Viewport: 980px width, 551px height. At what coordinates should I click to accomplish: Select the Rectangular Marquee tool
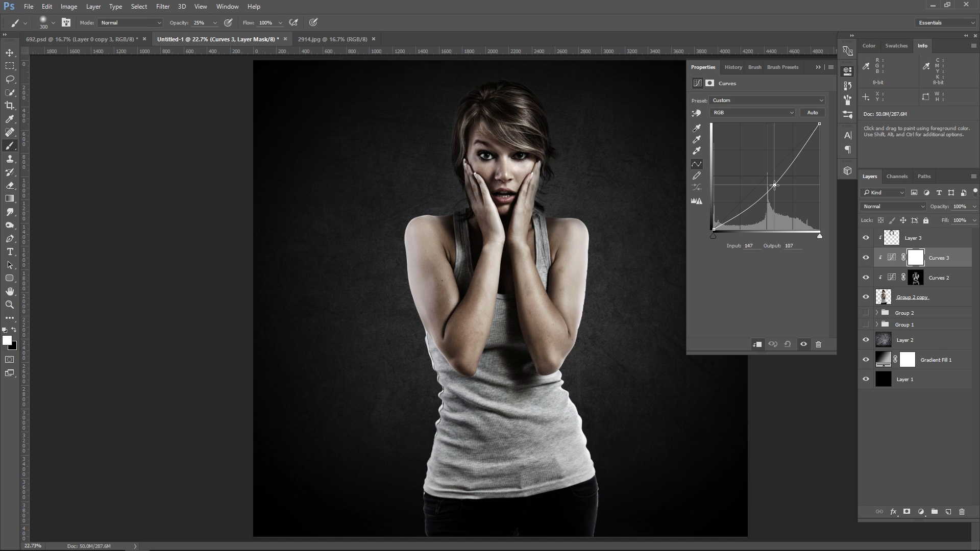tap(10, 66)
